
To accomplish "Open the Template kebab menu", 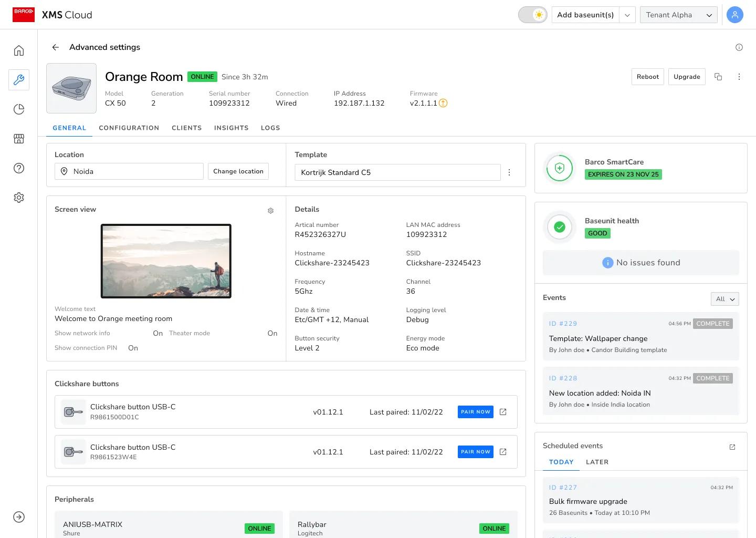I will [509, 172].
